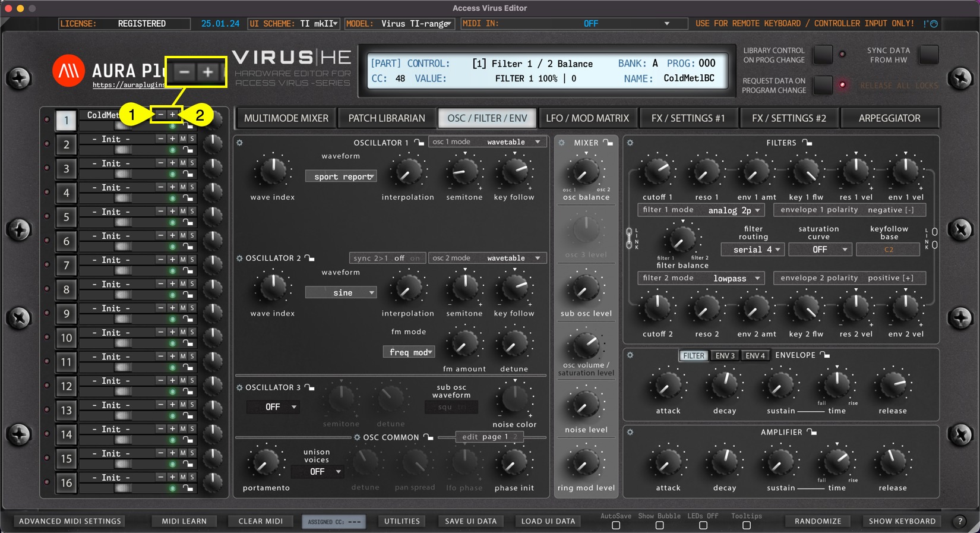The width and height of the screenshot is (980, 533).
Task: Switch to LFO / MOD MATRIX tab
Action: pyautogui.click(x=587, y=118)
